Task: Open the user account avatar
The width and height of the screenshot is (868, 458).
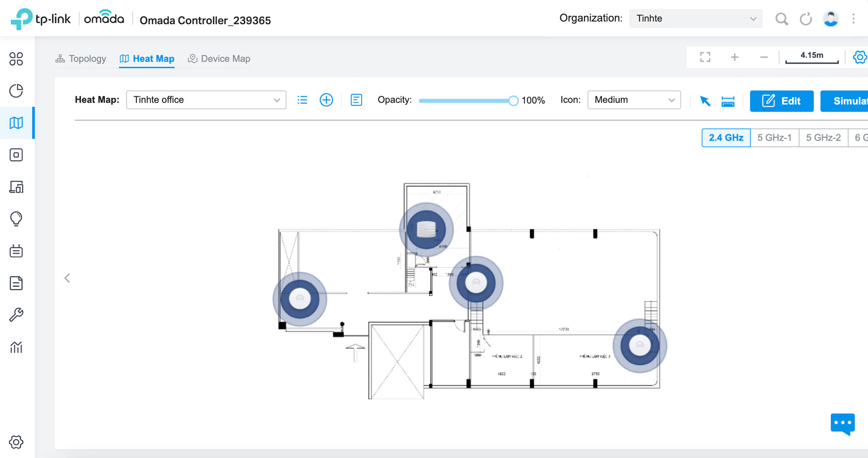Action: pyautogui.click(x=831, y=19)
